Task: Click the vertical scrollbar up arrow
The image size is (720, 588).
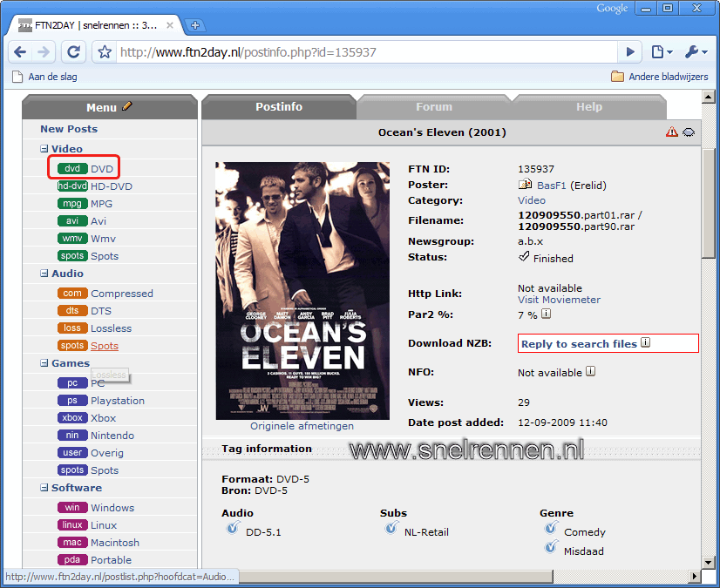Action: point(708,97)
